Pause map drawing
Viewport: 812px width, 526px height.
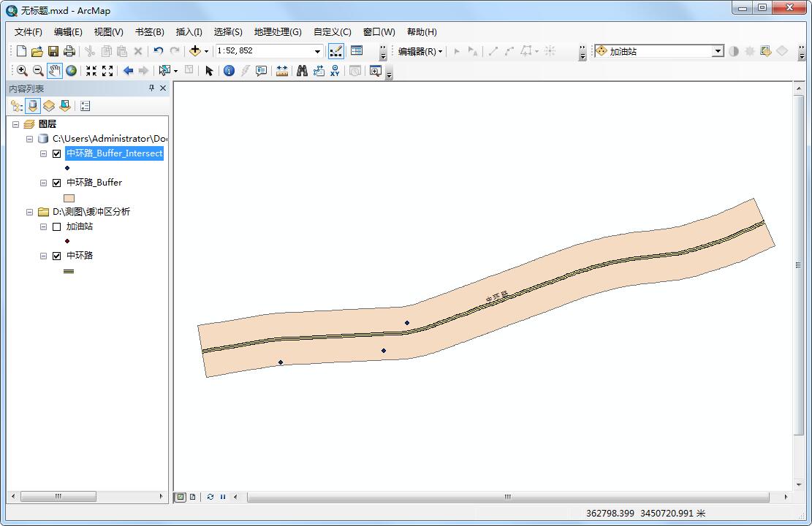pos(223,497)
